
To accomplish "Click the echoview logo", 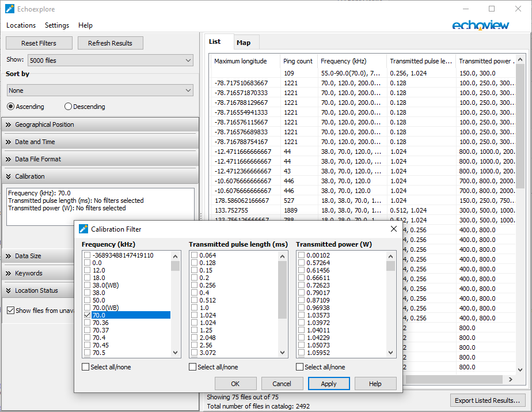I will [480, 25].
